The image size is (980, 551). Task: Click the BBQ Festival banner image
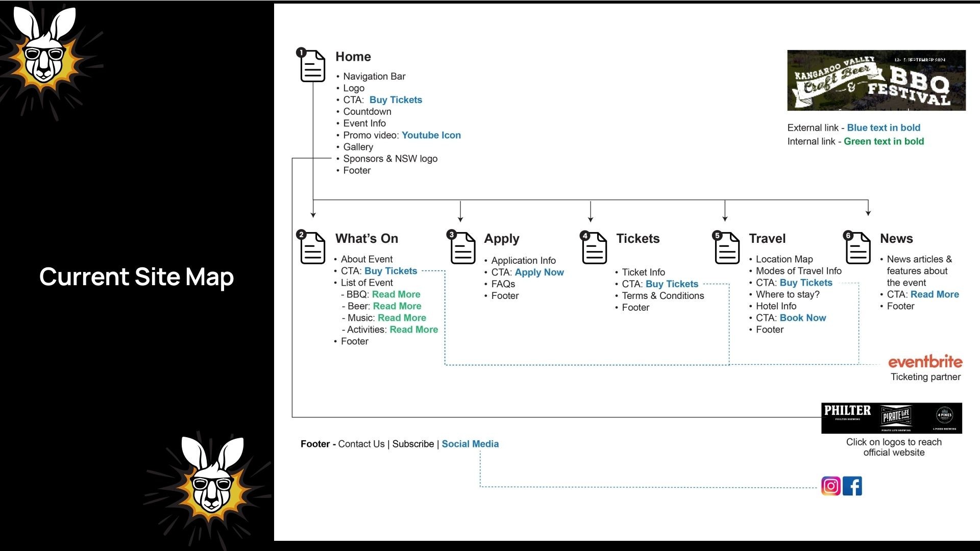click(x=876, y=80)
